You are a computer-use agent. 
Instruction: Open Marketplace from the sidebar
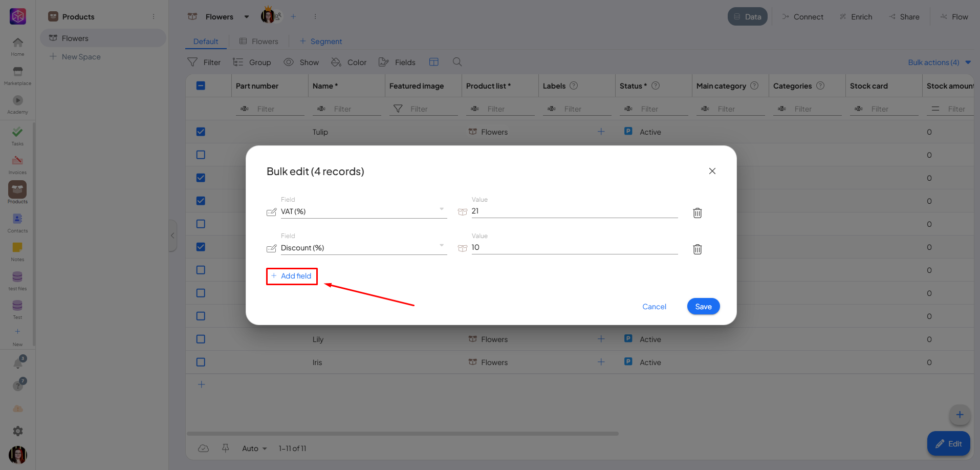click(17, 75)
